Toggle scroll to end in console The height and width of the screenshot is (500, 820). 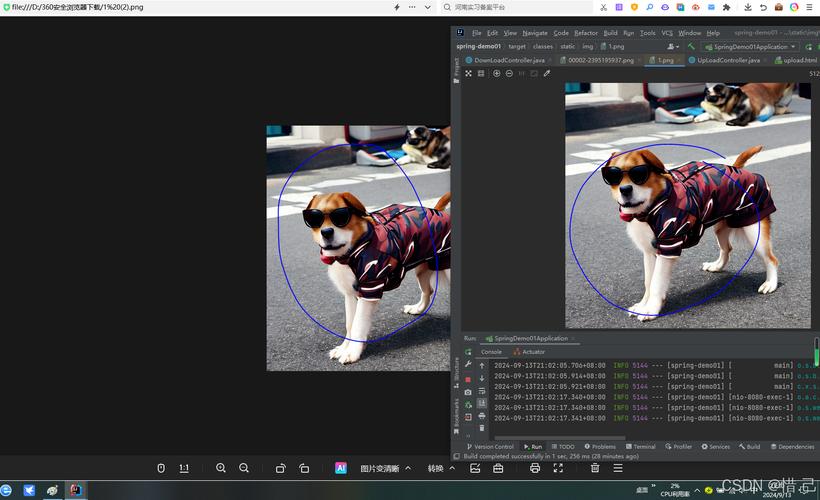click(482, 403)
